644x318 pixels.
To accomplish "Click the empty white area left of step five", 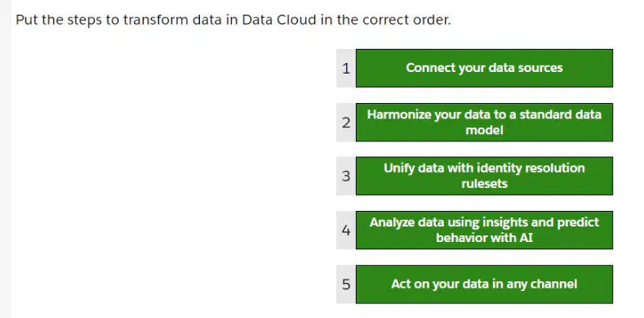I will (172, 284).
